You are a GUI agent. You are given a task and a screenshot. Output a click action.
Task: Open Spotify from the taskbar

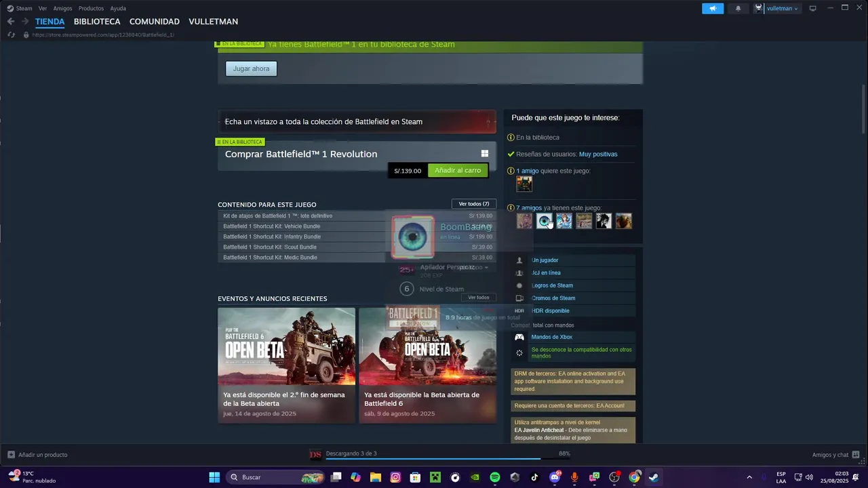[495, 477]
